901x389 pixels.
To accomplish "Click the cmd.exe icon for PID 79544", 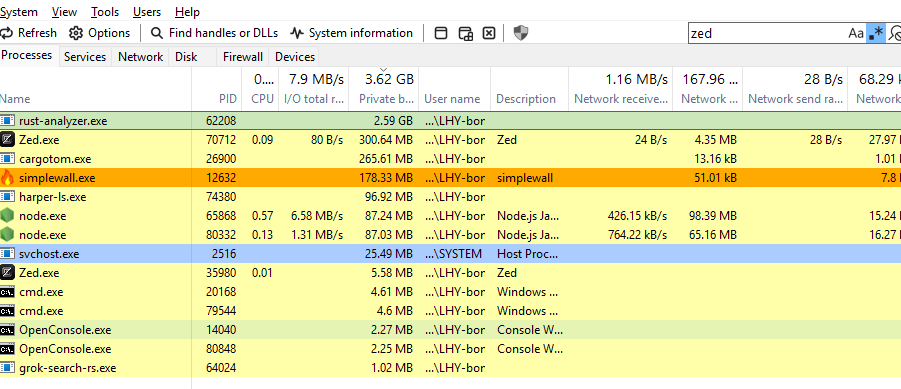I will click(7, 310).
